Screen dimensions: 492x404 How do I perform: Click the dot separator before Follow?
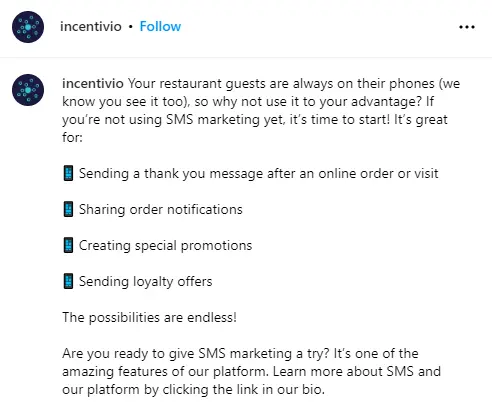[131, 27]
